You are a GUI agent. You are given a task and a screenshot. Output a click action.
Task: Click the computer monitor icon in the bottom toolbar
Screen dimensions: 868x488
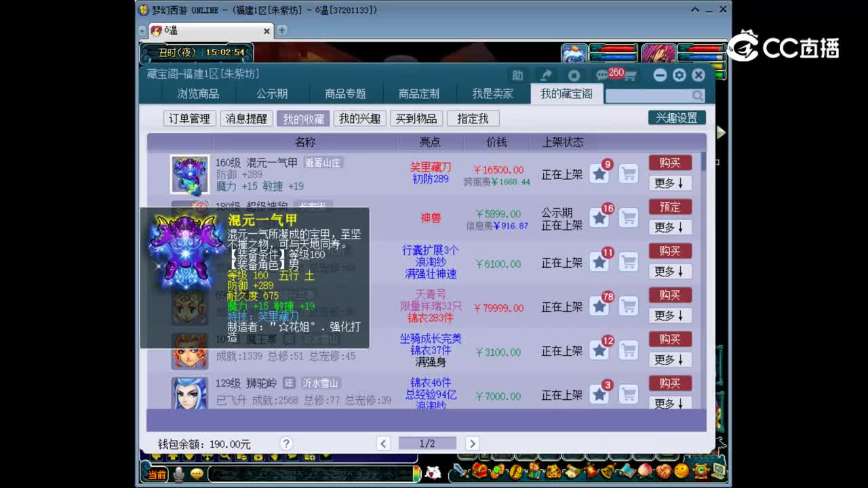pos(718,470)
